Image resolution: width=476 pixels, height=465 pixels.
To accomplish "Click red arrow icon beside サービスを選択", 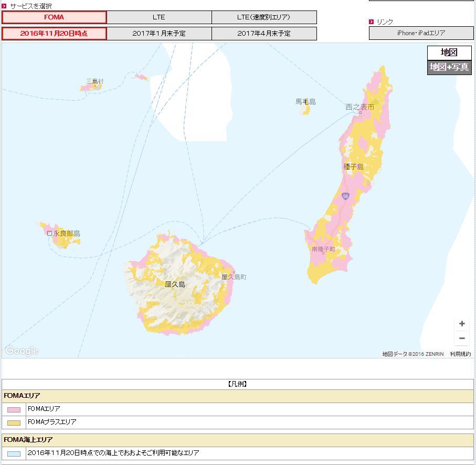I will click(x=4, y=6).
